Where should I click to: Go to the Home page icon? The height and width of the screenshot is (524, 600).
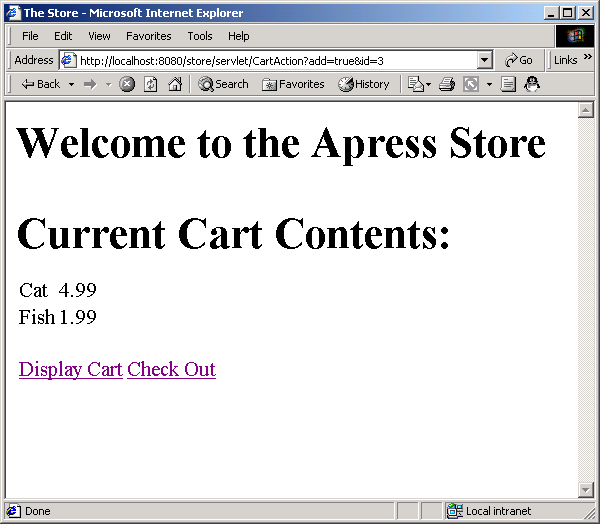174,84
